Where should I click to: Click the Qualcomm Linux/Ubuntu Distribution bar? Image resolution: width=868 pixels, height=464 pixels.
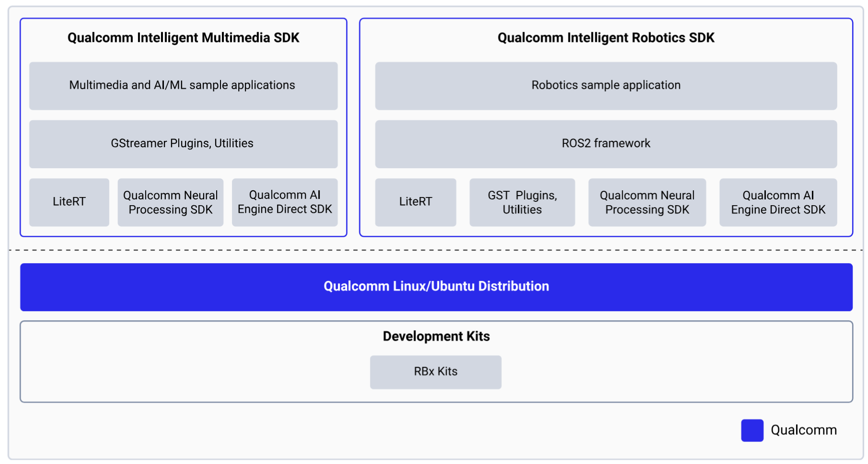pyautogui.click(x=436, y=287)
